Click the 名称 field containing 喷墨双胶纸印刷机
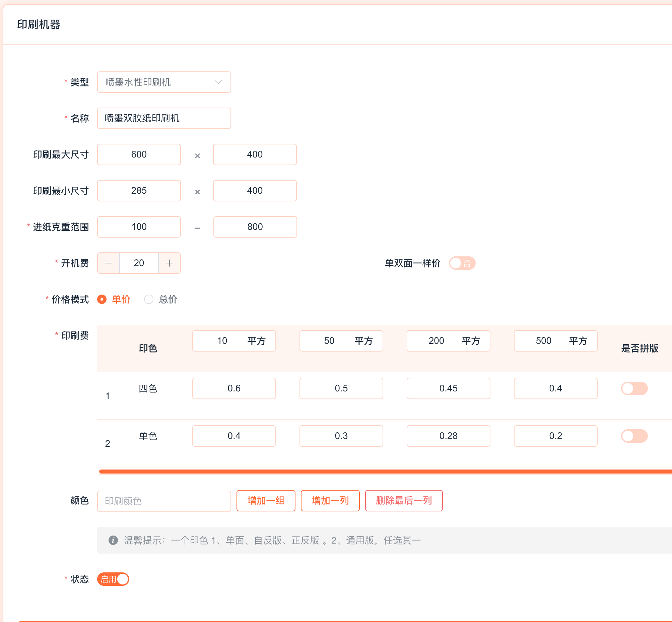The height and width of the screenshot is (622, 672). click(x=164, y=118)
